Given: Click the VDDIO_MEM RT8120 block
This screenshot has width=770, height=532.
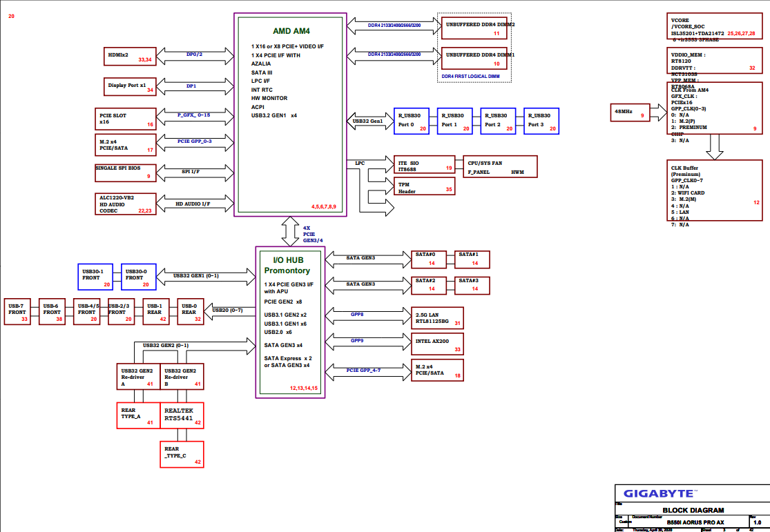Looking at the screenshot, I should [715, 61].
